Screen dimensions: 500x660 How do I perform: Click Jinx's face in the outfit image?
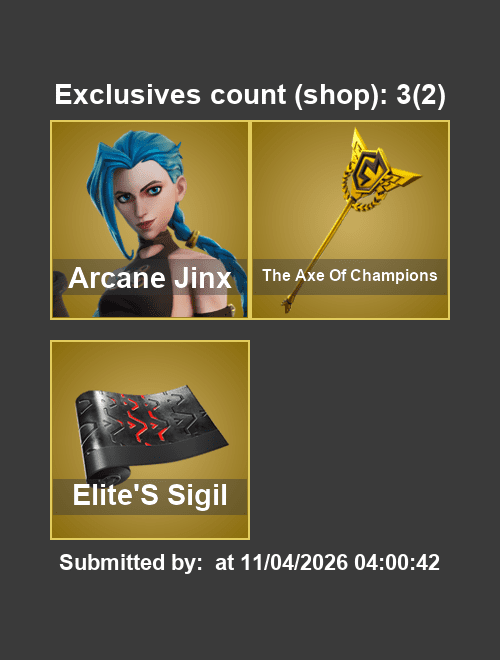pos(143,202)
